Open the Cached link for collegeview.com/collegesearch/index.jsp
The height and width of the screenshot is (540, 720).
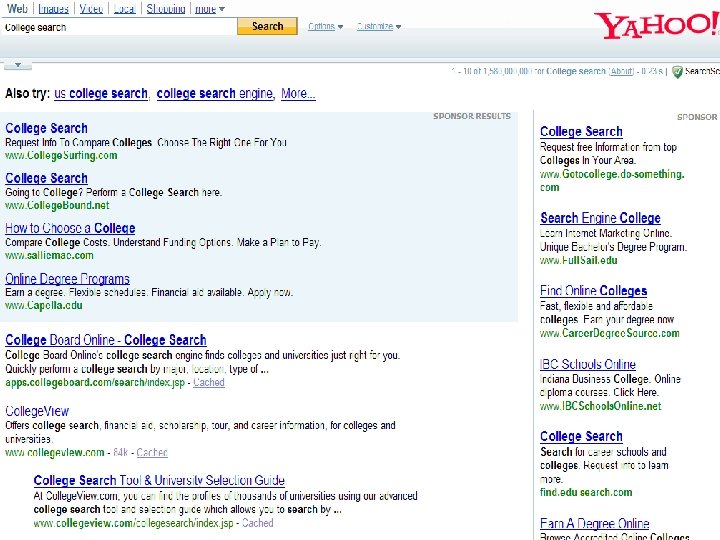pyautogui.click(x=258, y=523)
